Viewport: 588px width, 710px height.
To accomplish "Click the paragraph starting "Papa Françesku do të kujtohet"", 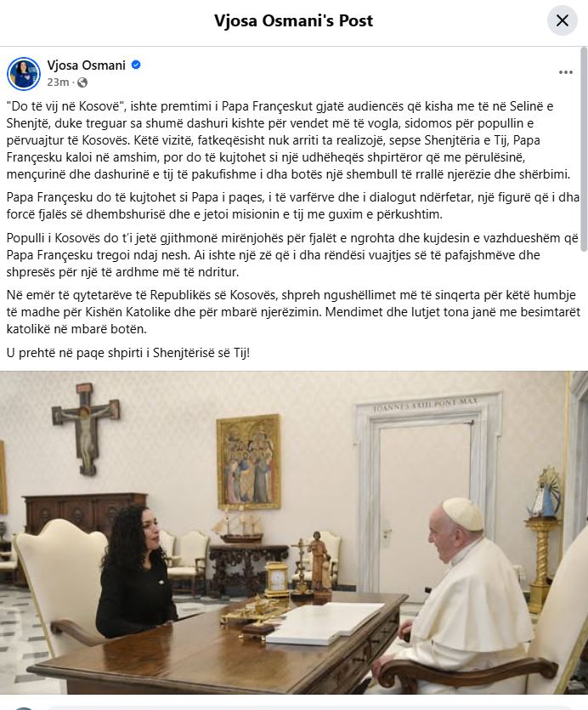I will point(292,206).
